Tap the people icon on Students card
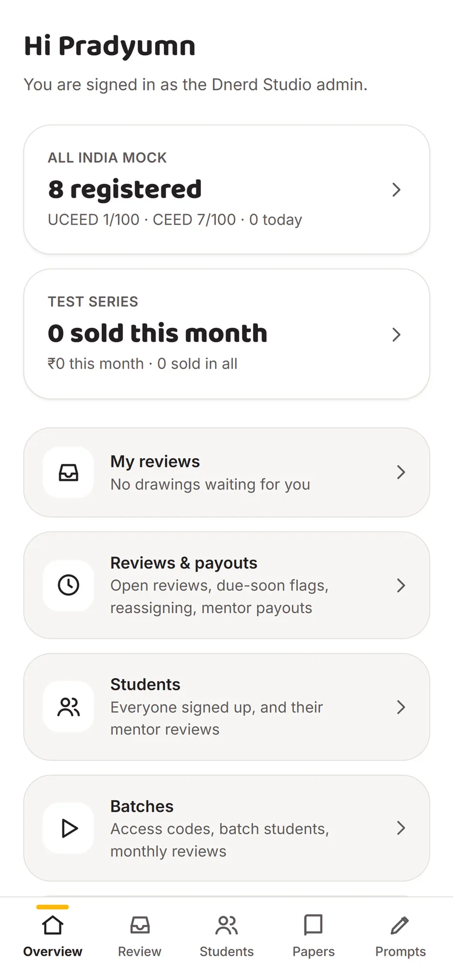 point(69,707)
